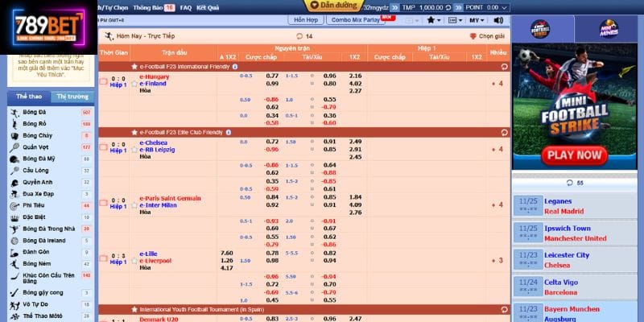Open the Bóng gậy cong field hockey icon
This screenshot has width=644, height=322.
click(x=14, y=293)
